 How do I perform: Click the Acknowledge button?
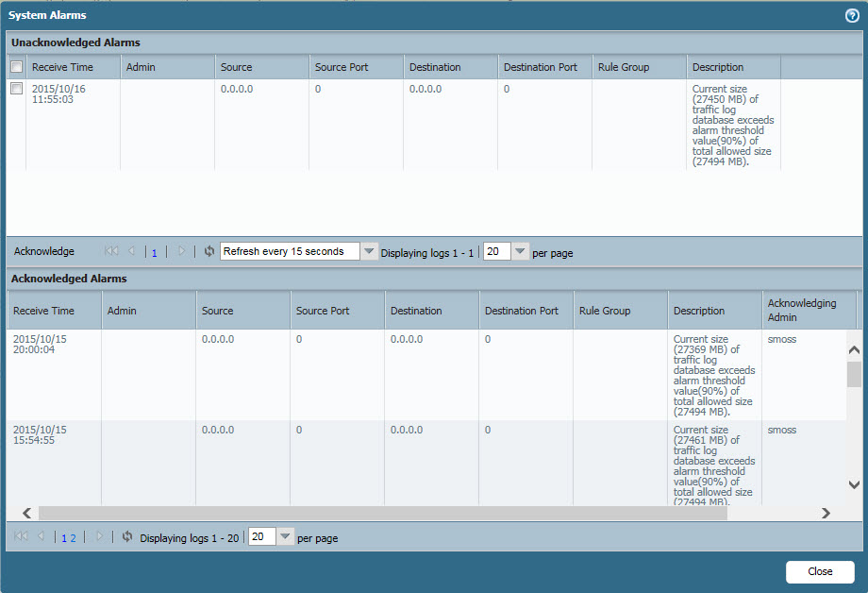[x=44, y=252]
